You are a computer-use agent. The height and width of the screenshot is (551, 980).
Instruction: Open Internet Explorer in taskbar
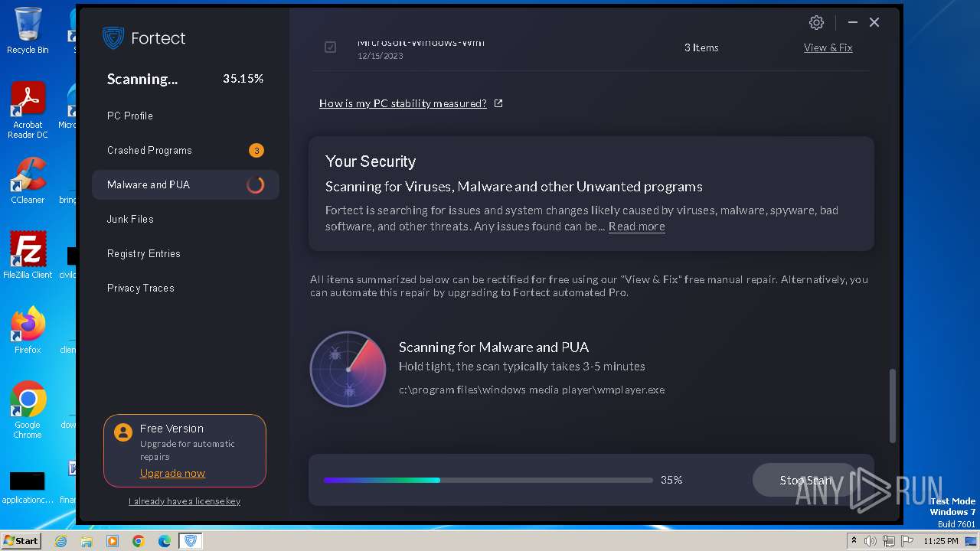coord(61,541)
